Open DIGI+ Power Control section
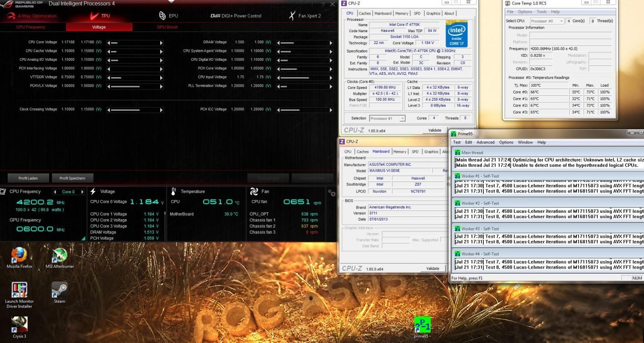644x343 pixels. coord(236,16)
